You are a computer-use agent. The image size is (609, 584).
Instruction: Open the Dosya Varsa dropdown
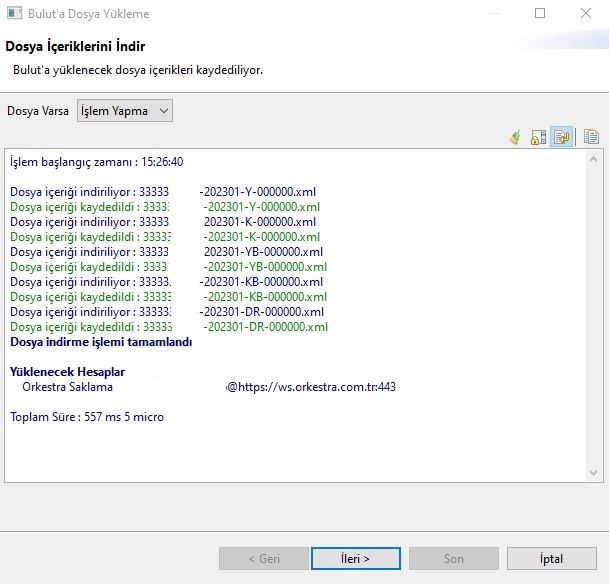125,111
